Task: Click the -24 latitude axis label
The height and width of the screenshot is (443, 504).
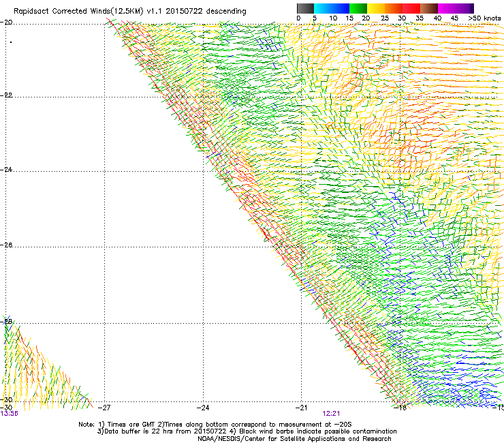Action: [6, 169]
